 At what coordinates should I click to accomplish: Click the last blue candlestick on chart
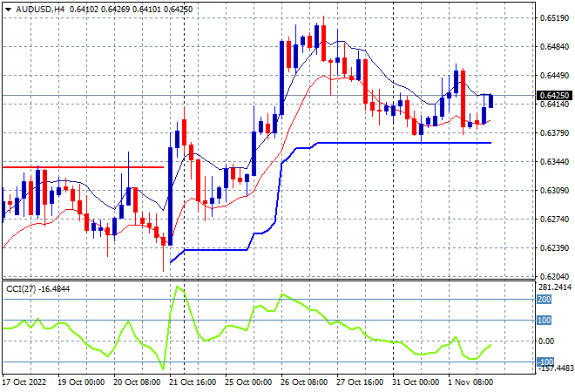pyautogui.click(x=491, y=101)
